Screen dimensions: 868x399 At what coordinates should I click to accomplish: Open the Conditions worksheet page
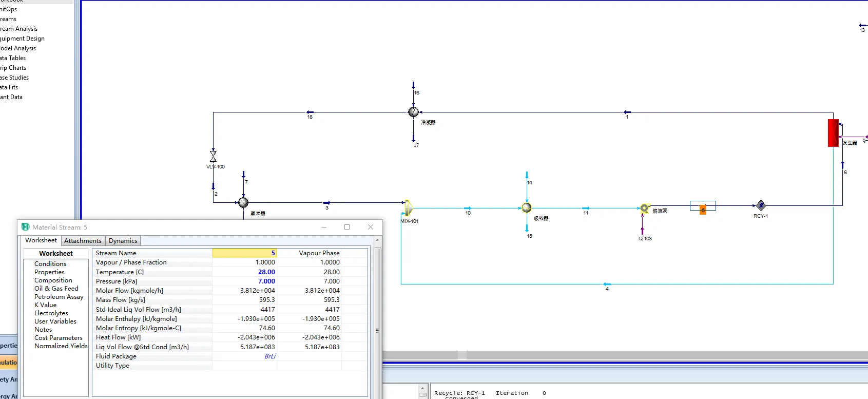[50, 264]
